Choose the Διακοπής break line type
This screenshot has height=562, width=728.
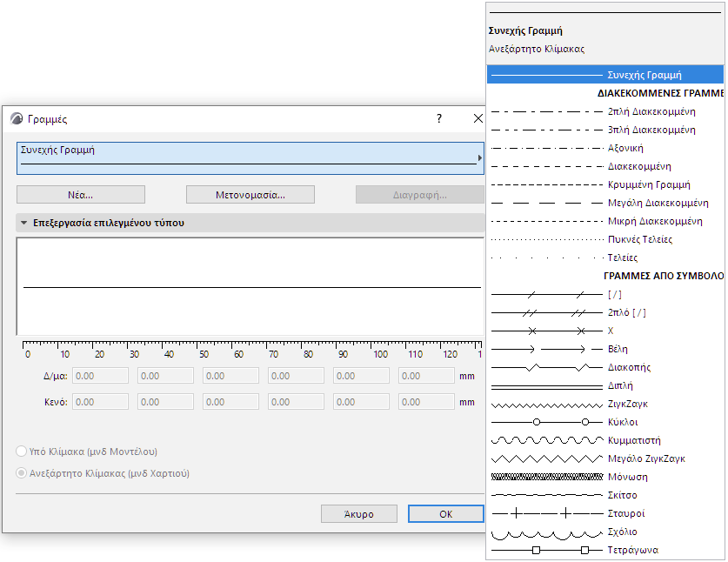pyautogui.click(x=605, y=367)
